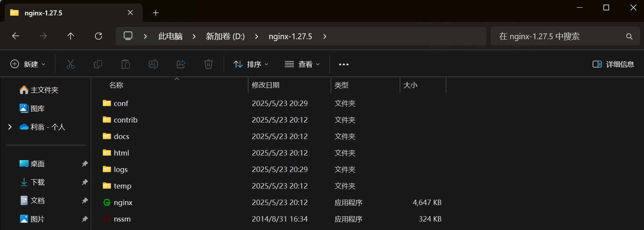
Task: Open 图片 in navigation pane
Action: pyautogui.click(x=32, y=219)
